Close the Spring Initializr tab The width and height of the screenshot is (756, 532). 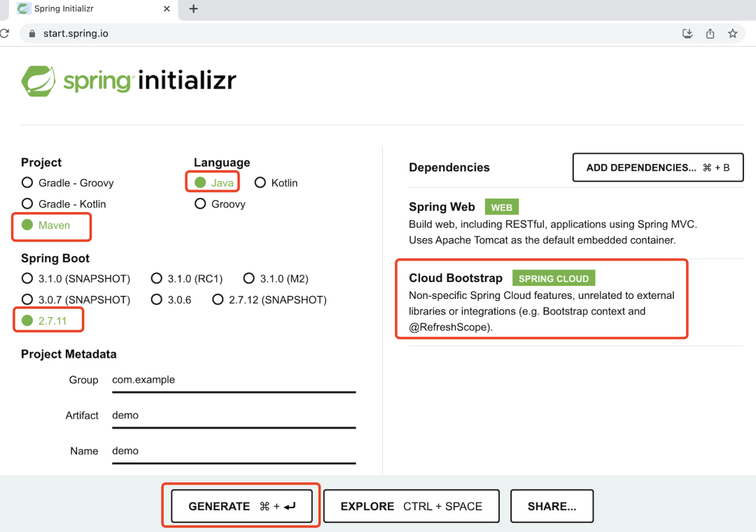click(x=167, y=8)
